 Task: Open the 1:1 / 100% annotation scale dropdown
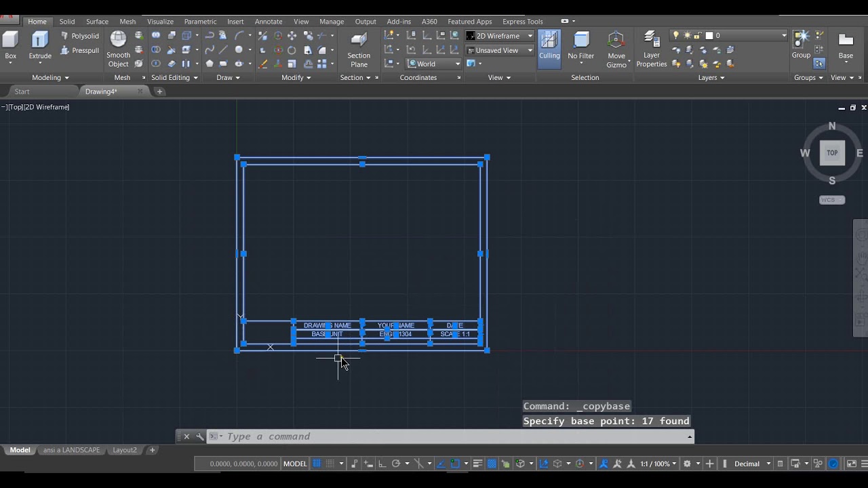pyautogui.click(x=658, y=464)
